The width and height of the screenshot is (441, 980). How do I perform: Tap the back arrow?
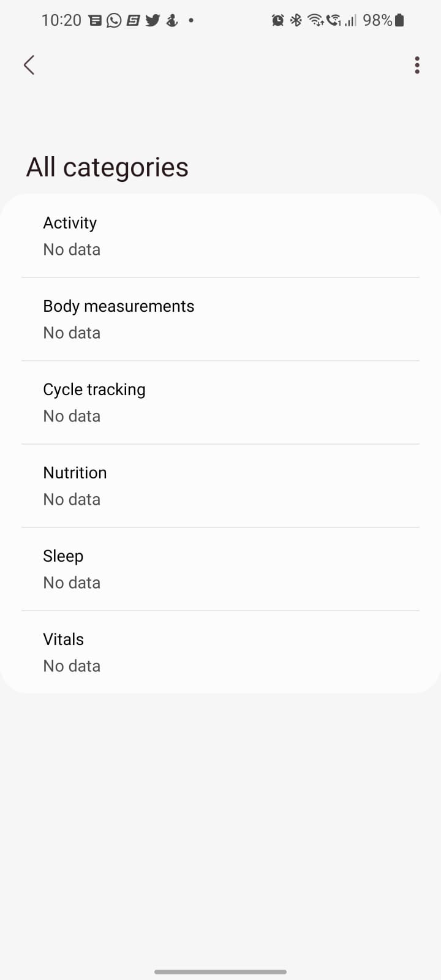click(x=29, y=65)
